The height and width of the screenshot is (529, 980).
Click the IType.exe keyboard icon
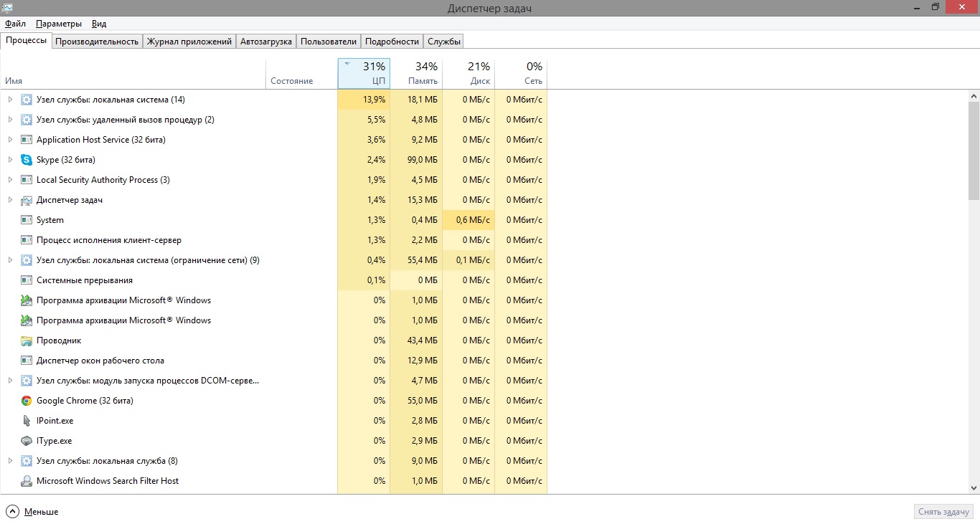pos(27,441)
